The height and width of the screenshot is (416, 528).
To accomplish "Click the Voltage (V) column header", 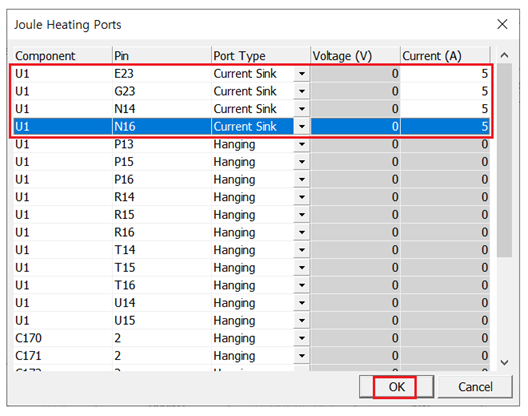I will point(355,56).
